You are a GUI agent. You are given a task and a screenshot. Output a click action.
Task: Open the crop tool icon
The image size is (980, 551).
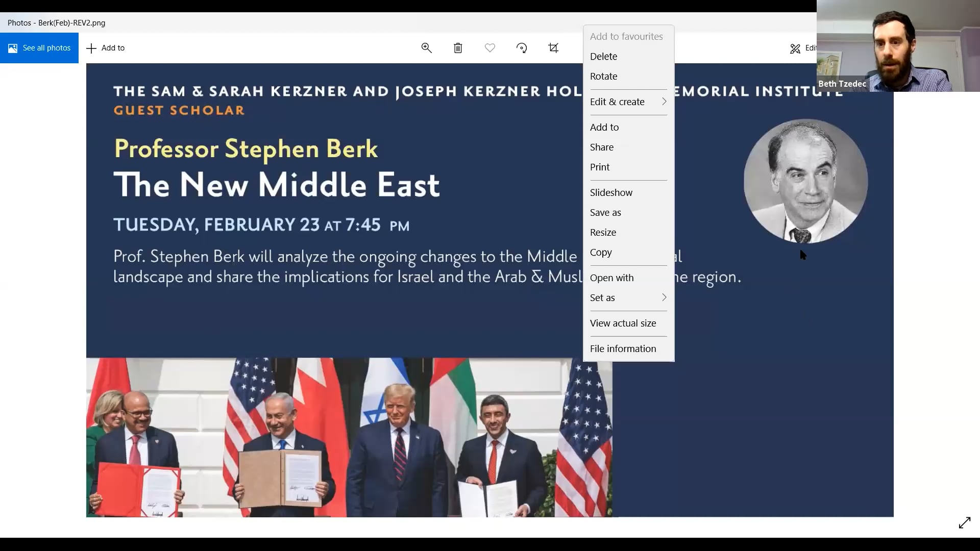554,47
